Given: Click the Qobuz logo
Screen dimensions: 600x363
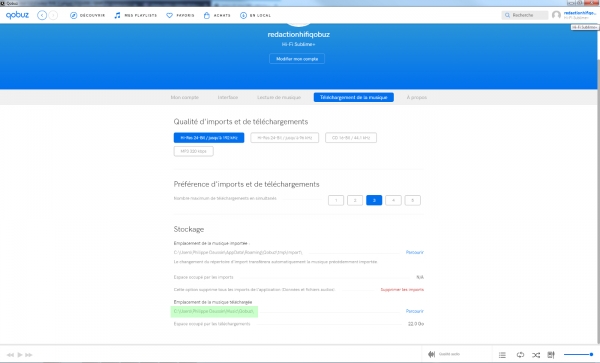Looking at the screenshot, I should coord(17,15).
